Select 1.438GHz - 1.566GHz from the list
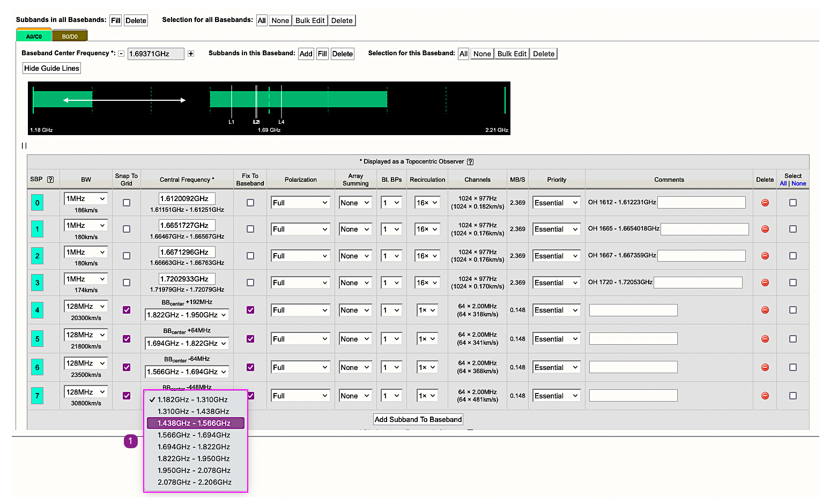 [195, 423]
